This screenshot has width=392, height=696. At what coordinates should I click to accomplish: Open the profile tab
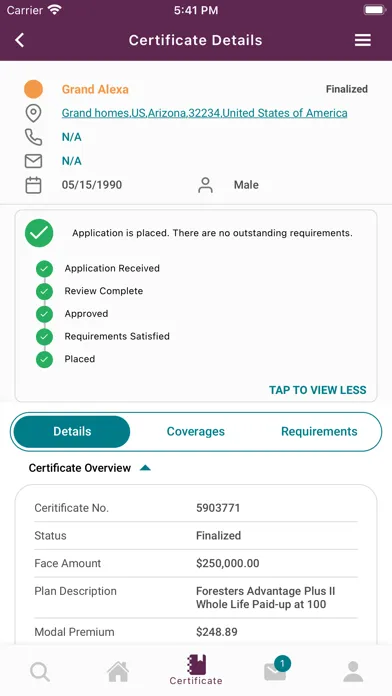[x=353, y=672]
